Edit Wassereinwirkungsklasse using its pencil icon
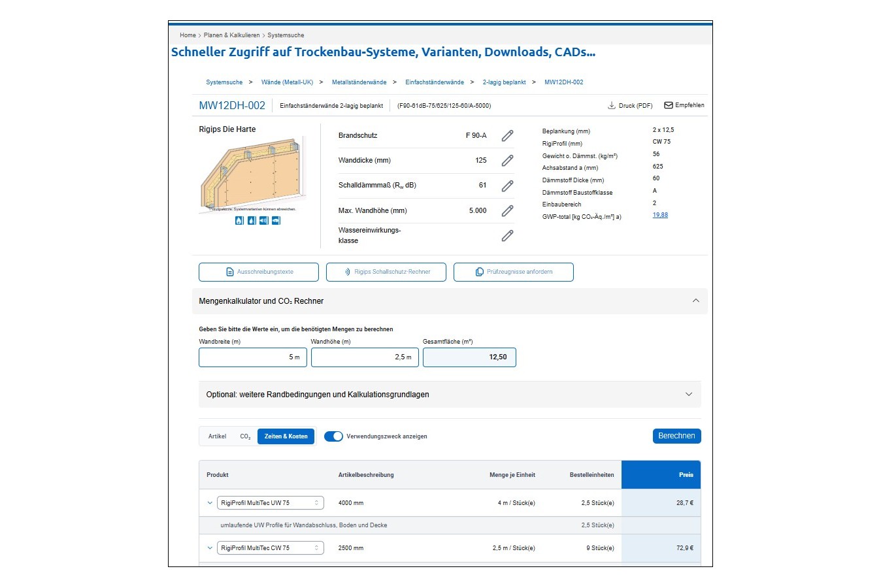881x588 pixels. tap(507, 236)
